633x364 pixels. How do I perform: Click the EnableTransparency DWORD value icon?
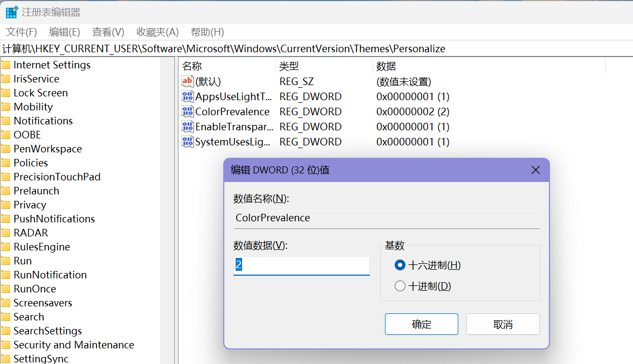pos(187,127)
